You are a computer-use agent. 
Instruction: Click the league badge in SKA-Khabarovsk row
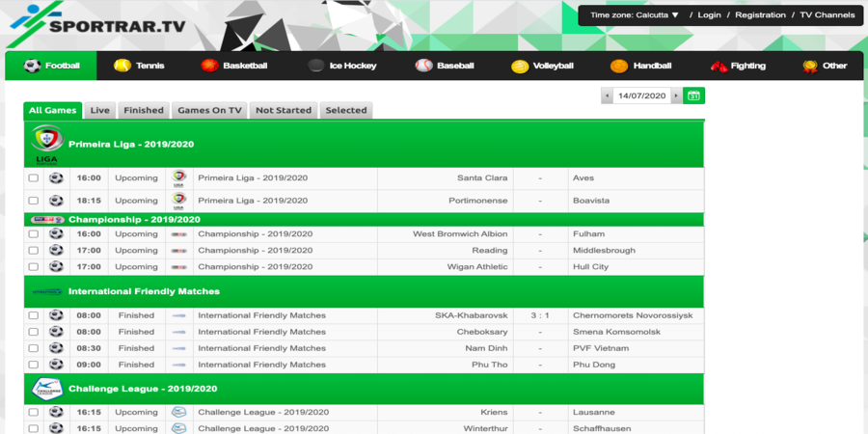pyautogui.click(x=178, y=315)
